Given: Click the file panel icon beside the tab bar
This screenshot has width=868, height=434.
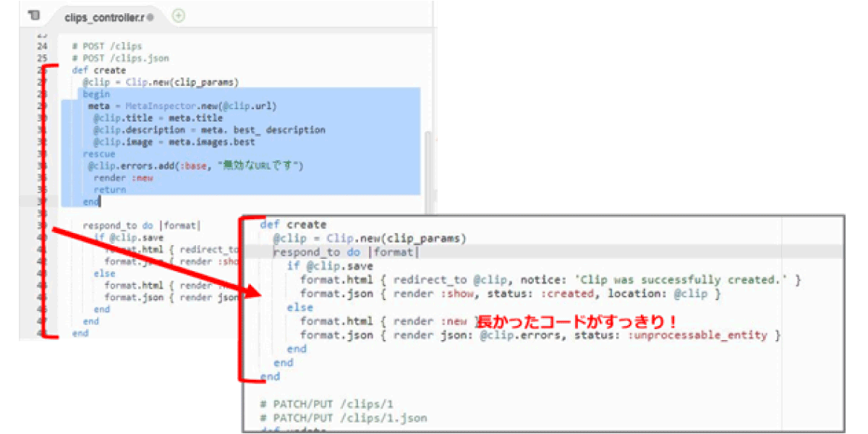Looking at the screenshot, I should click(34, 16).
